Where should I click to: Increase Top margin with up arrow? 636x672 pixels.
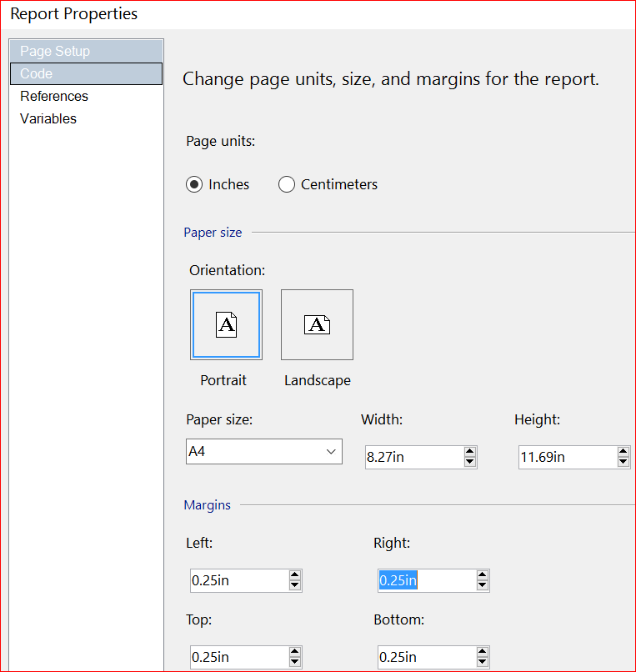pyautogui.click(x=295, y=652)
